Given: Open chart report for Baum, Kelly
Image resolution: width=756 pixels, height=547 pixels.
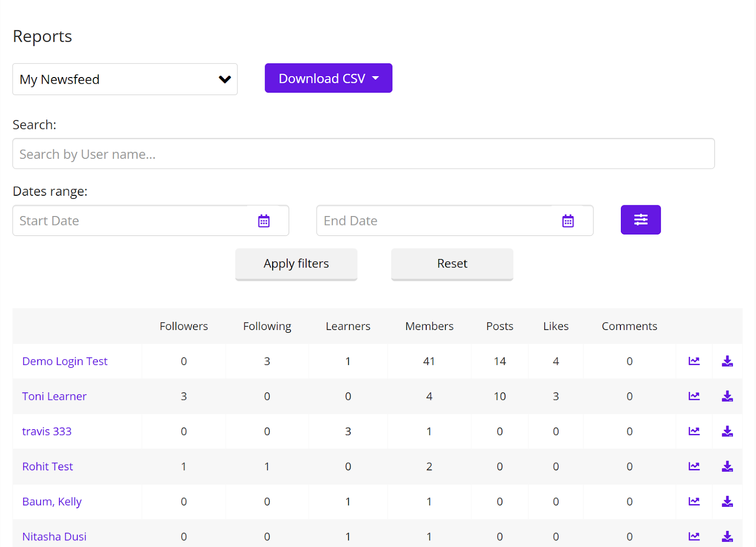Looking at the screenshot, I should click(x=694, y=501).
